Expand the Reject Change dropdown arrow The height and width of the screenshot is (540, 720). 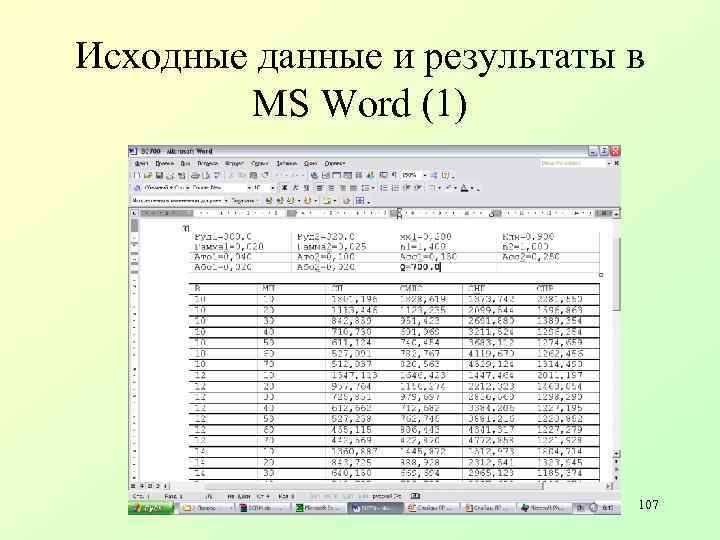click(316, 201)
